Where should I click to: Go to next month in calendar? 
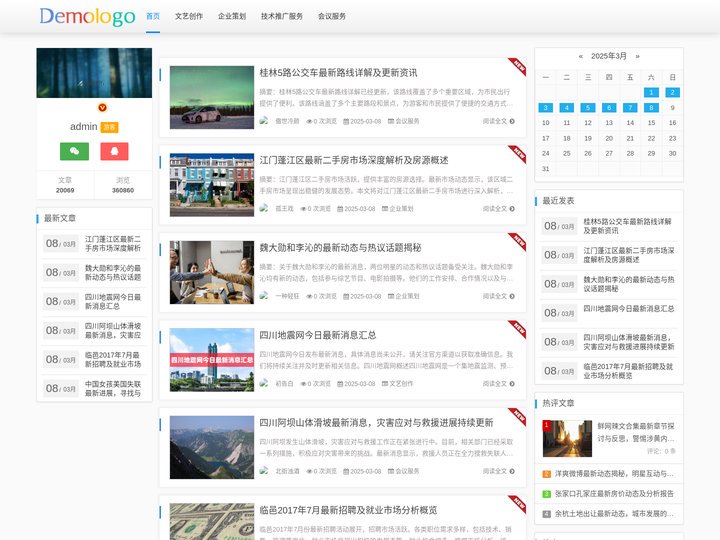[637, 56]
